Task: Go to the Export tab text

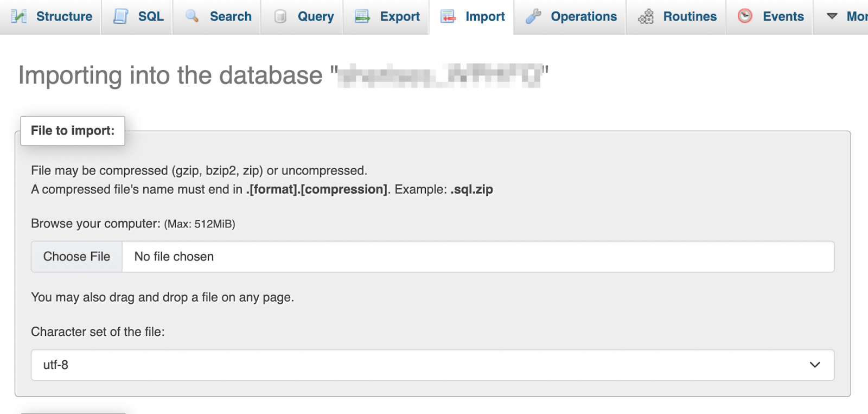Action: point(400,16)
